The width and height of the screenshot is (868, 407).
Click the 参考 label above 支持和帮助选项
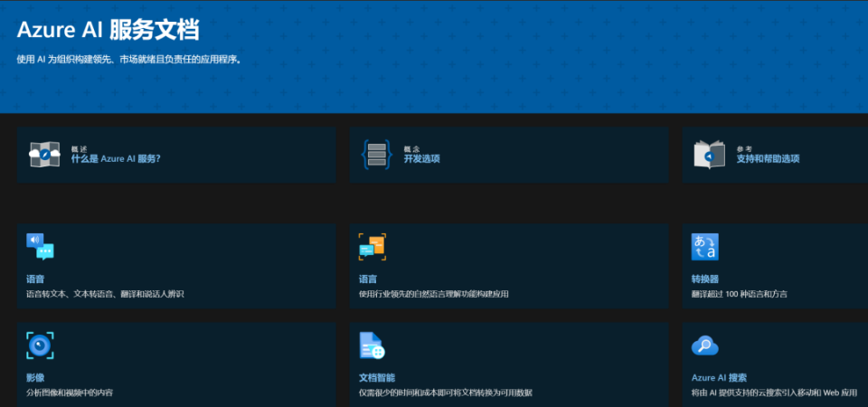(744, 149)
